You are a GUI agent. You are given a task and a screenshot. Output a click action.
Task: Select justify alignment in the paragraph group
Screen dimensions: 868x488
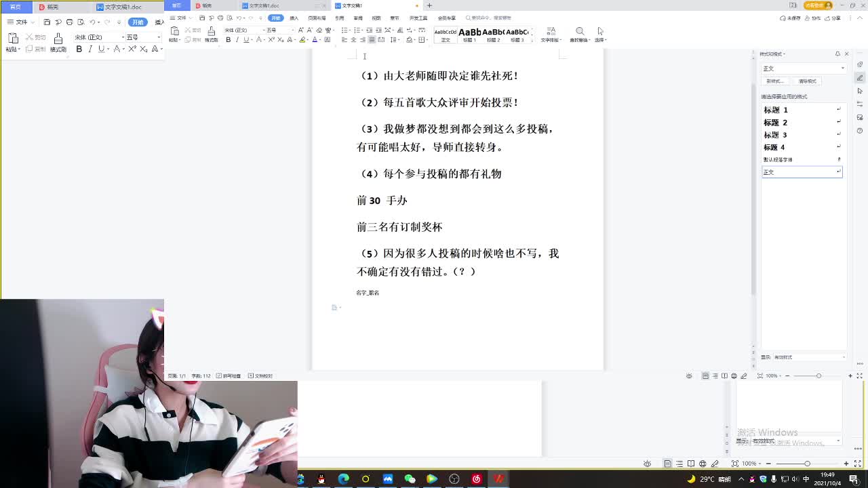(x=372, y=40)
